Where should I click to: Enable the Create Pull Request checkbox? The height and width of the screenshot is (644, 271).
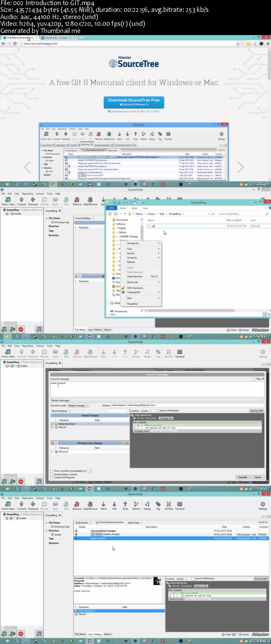tap(52, 477)
